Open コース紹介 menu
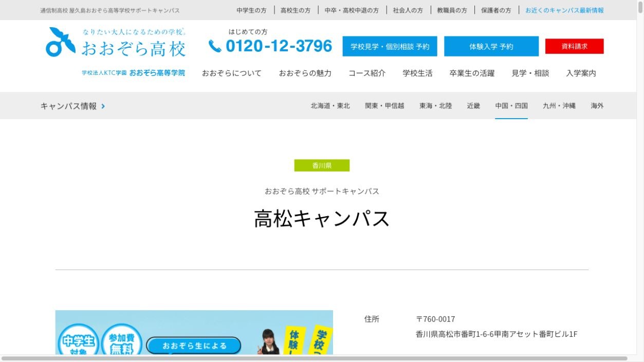Screen dimensions: 644x362 [x=367, y=73]
